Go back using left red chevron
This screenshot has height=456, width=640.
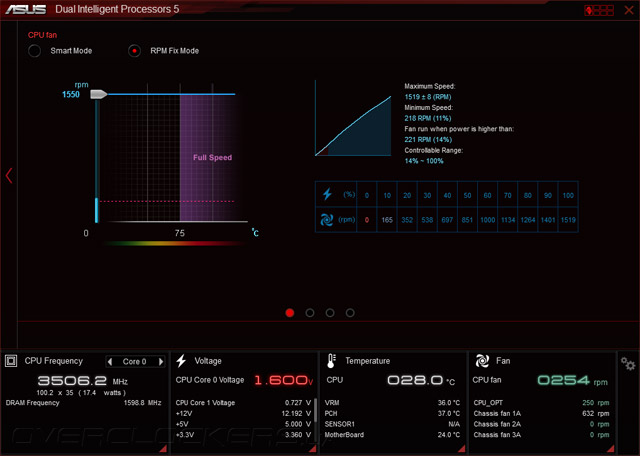pyautogui.click(x=9, y=176)
